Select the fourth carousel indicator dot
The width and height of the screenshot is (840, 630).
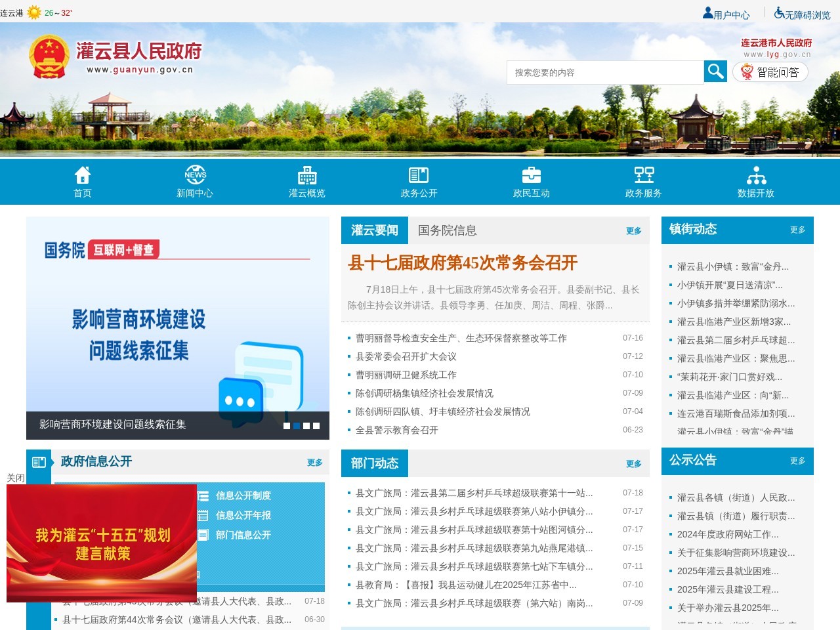tap(316, 425)
